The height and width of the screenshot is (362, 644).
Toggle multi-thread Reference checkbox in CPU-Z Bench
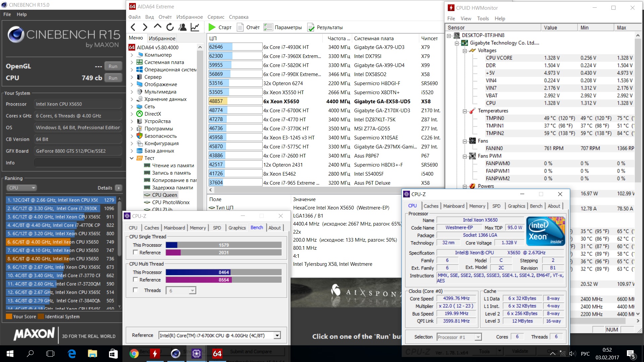coord(136,279)
